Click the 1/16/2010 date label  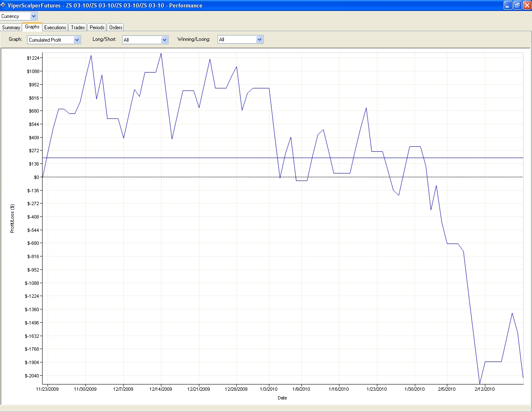coord(339,389)
